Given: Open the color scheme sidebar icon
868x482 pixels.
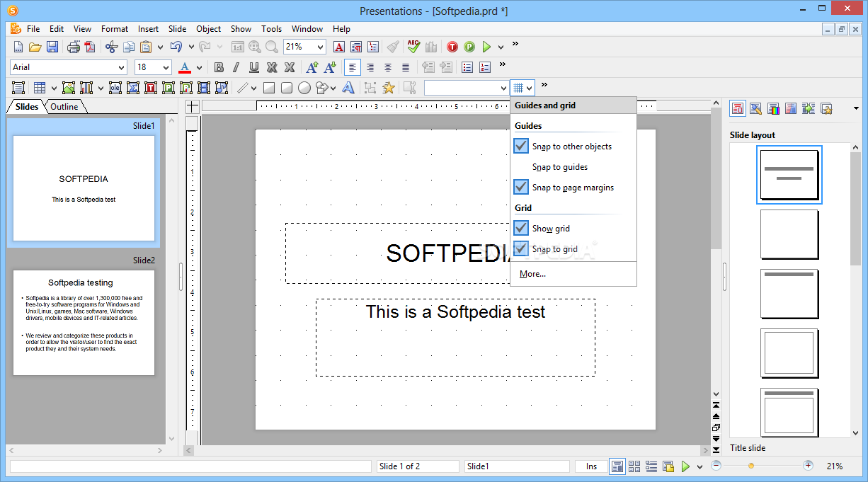Looking at the screenshot, I should tap(773, 108).
